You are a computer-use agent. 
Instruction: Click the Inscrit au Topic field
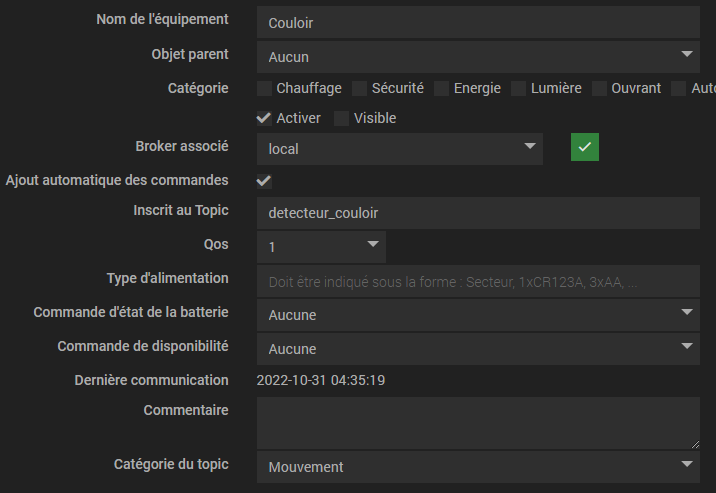[478, 213]
